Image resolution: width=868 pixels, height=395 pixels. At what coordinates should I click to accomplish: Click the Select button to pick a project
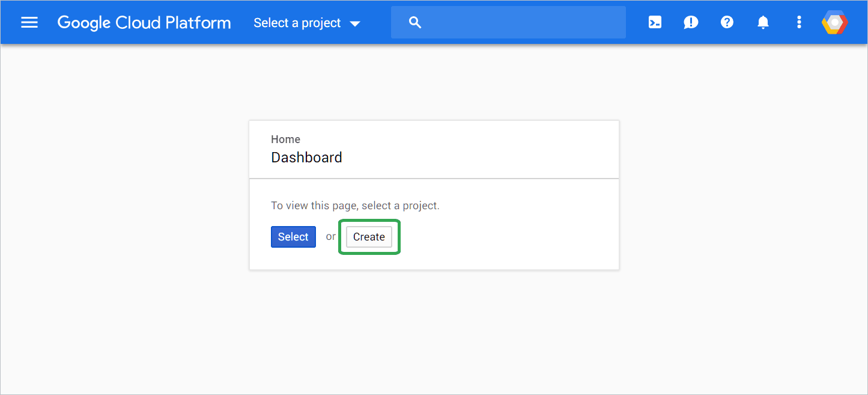293,236
